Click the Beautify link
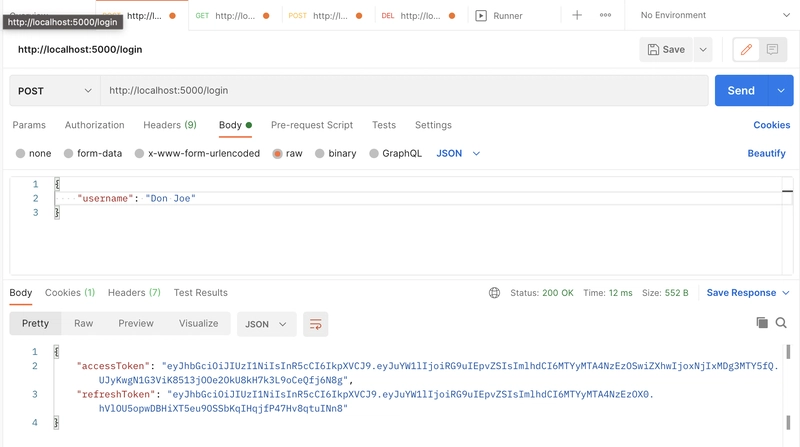The height and width of the screenshot is (447, 800). (766, 154)
